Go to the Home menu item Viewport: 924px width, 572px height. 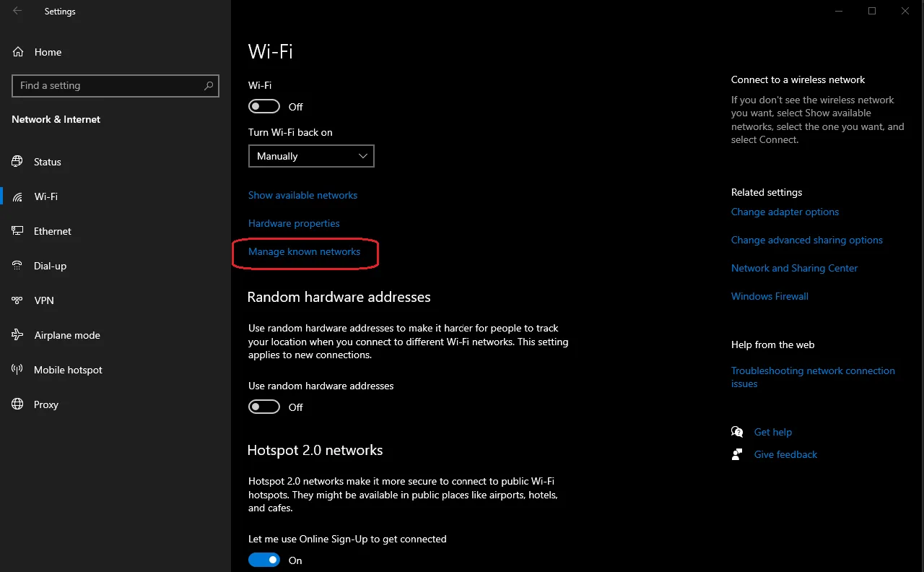click(x=48, y=52)
